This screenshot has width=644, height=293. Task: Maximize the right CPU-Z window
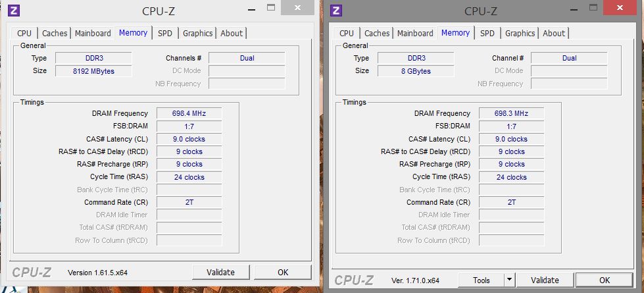[x=593, y=7]
